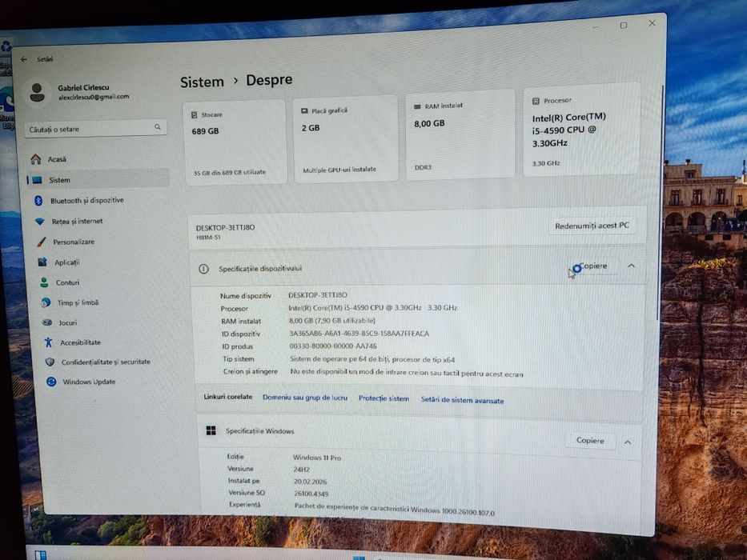Open Confidențialitate și securitate settings

pyautogui.click(x=106, y=362)
